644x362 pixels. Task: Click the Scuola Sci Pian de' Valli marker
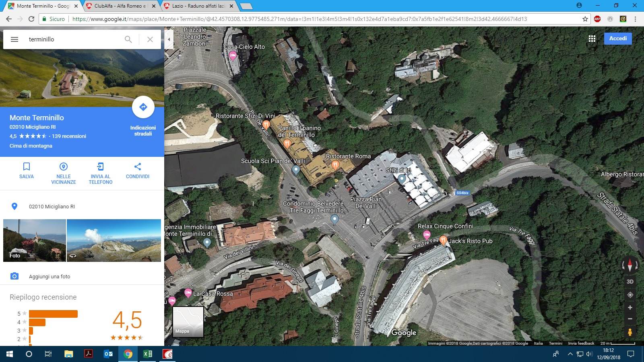[296, 170]
